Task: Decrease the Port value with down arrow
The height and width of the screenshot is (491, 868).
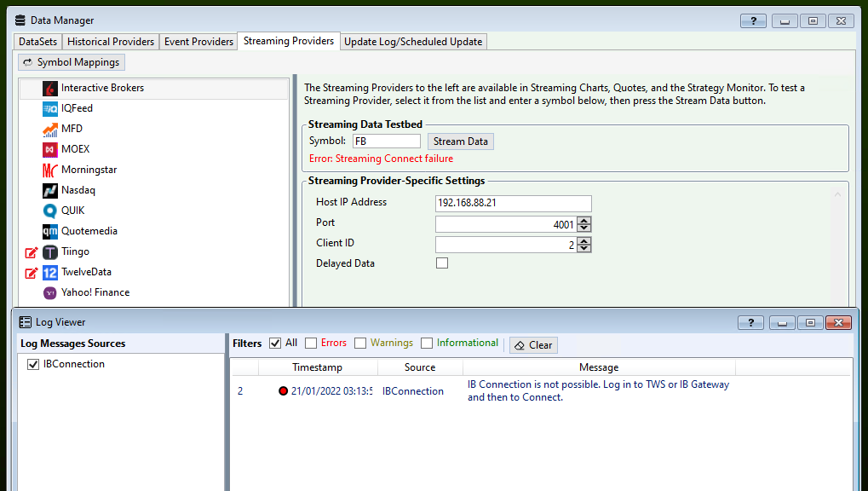Action: pyautogui.click(x=584, y=228)
